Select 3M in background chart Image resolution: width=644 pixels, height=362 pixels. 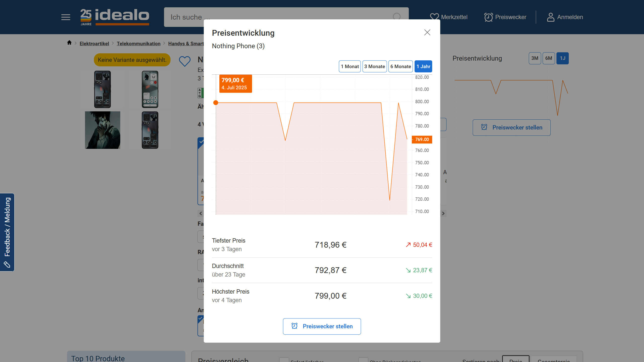click(535, 58)
